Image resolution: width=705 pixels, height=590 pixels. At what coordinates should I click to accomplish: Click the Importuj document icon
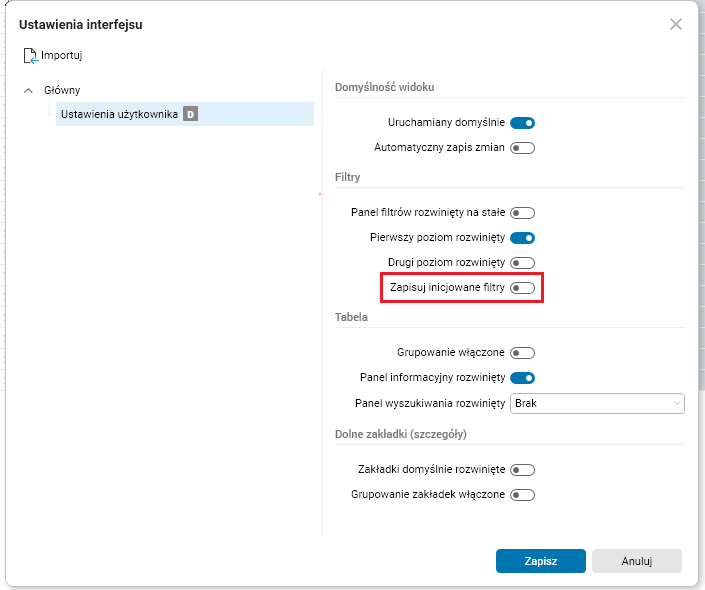(30, 55)
